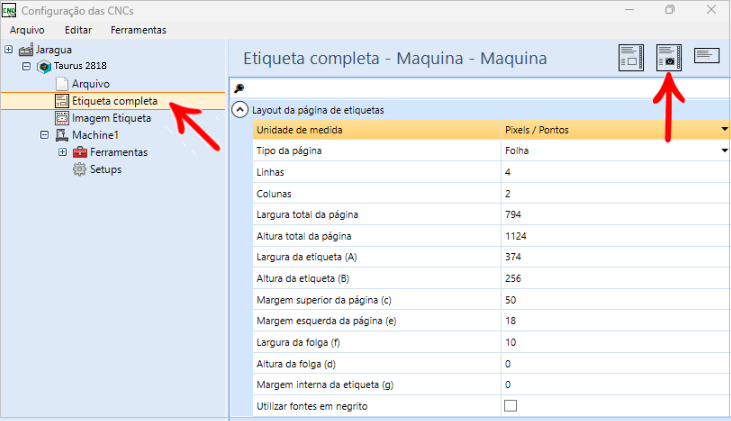Edit Largura total da página value 794

[615, 214]
